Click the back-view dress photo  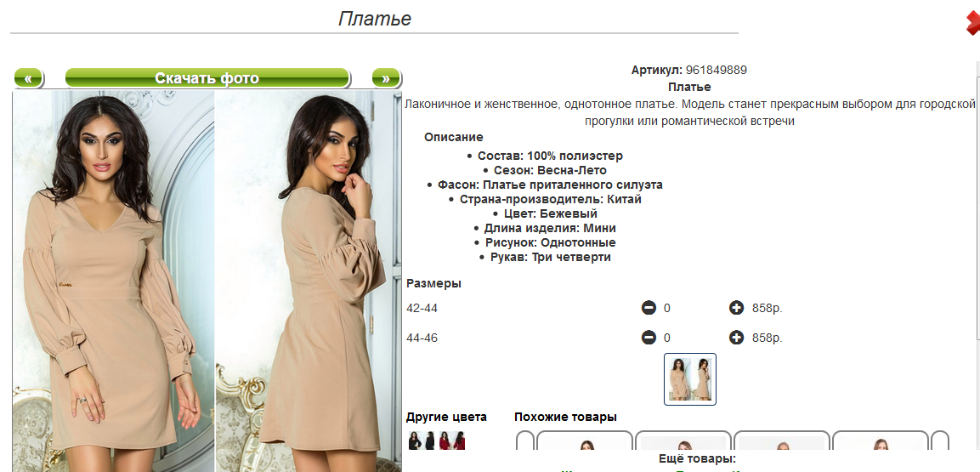click(309, 281)
